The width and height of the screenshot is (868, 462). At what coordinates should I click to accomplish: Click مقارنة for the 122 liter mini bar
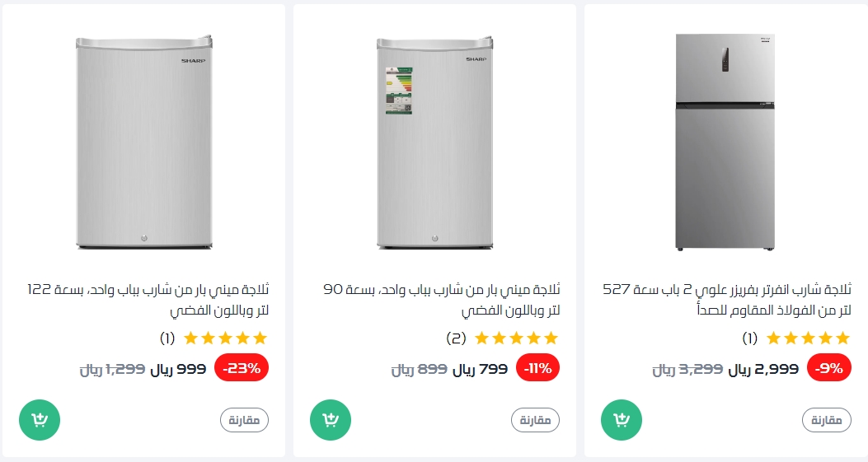point(244,420)
